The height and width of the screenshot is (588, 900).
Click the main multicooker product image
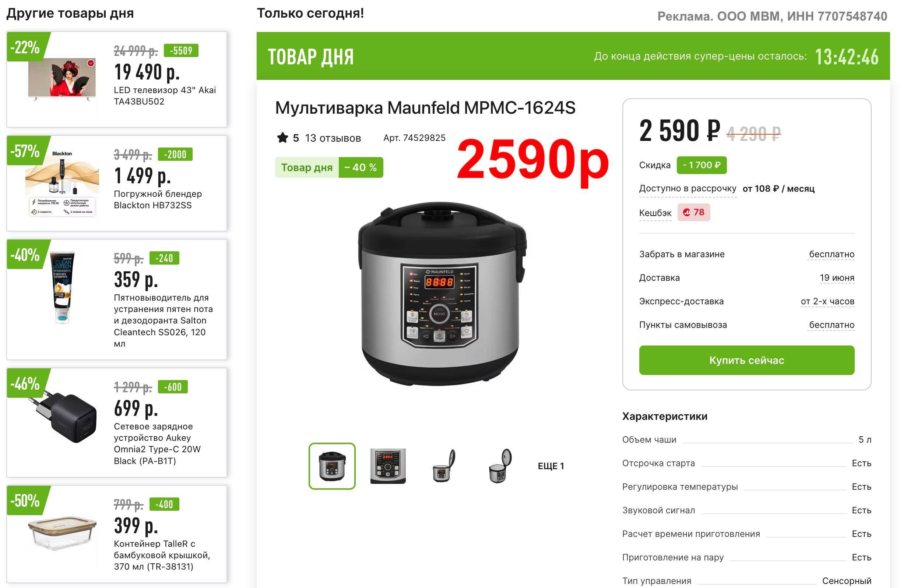click(442, 294)
